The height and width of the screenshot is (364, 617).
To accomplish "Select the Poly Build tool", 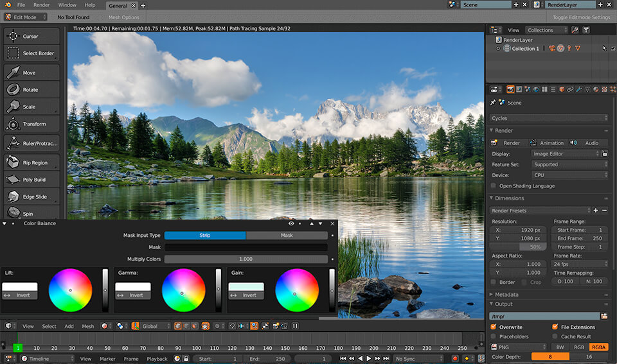I will point(31,179).
